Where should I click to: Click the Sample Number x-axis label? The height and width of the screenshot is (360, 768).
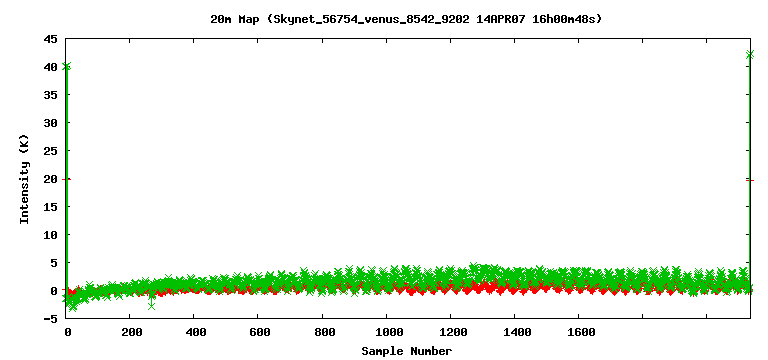tap(407, 351)
